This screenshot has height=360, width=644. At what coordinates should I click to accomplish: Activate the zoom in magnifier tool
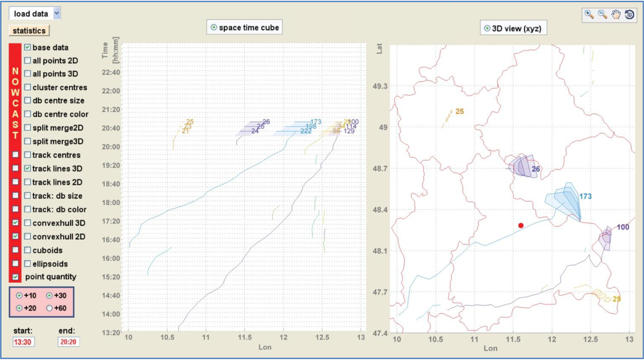589,15
